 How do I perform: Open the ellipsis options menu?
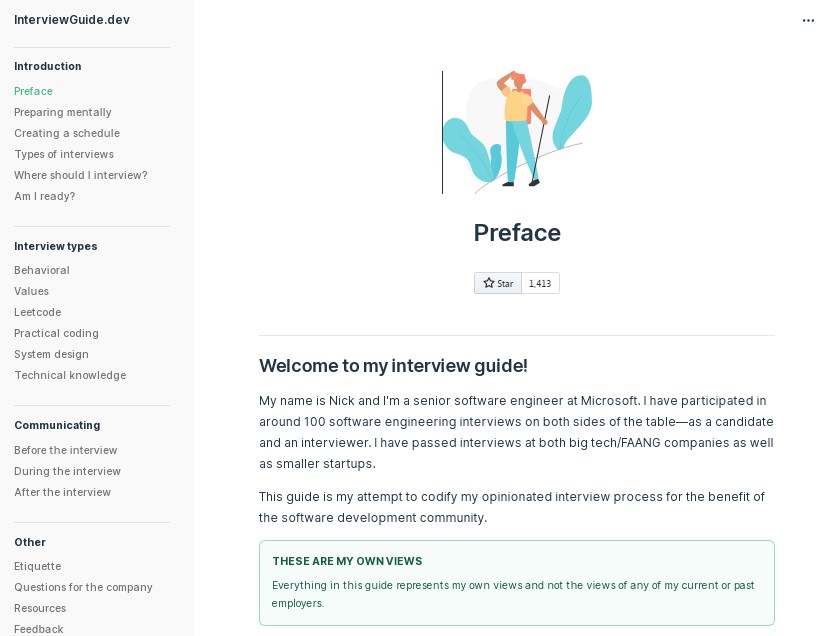808,20
